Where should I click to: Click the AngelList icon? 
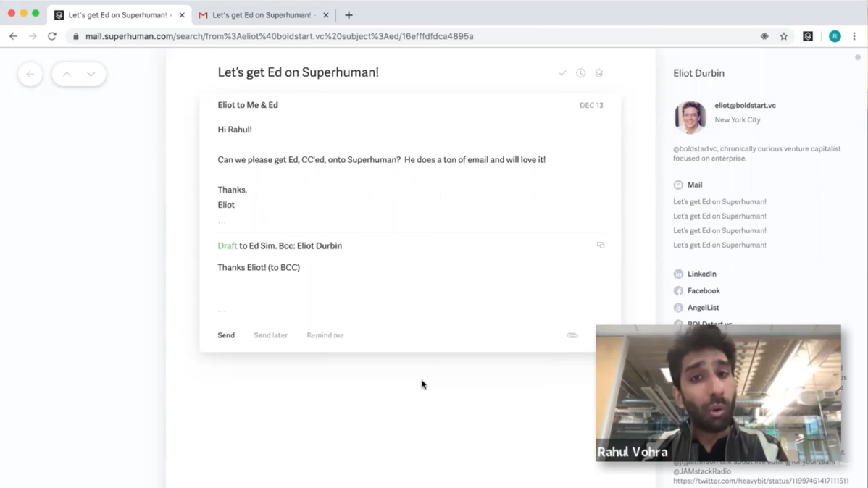point(678,308)
